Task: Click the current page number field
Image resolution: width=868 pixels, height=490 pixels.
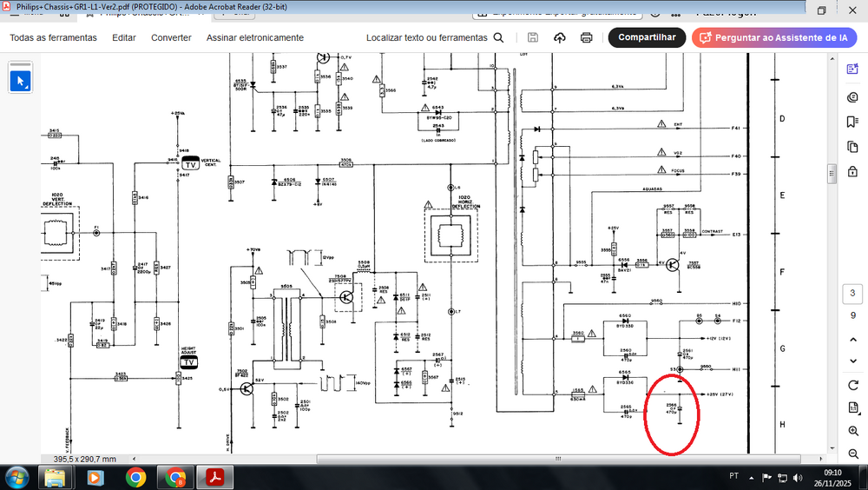Action: (852, 294)
